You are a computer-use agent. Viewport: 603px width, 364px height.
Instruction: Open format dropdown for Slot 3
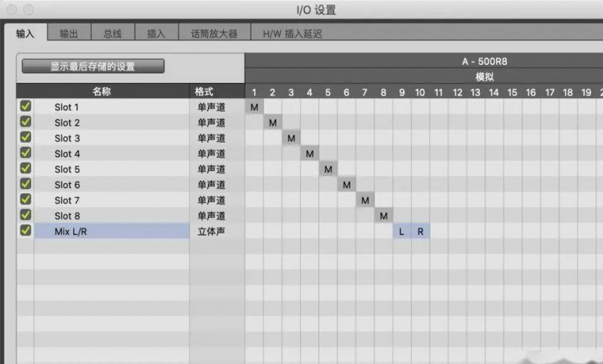coord(211,139)
